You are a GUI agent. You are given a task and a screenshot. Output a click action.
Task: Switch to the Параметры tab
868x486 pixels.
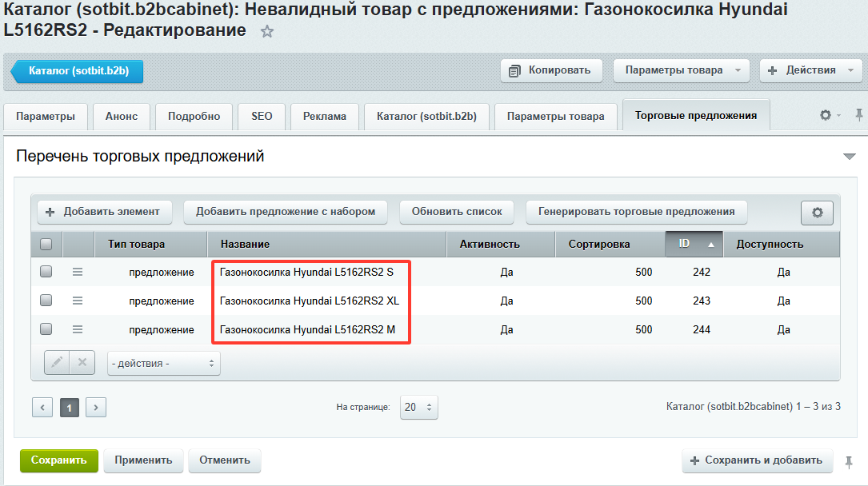click(x=46, y=116)
